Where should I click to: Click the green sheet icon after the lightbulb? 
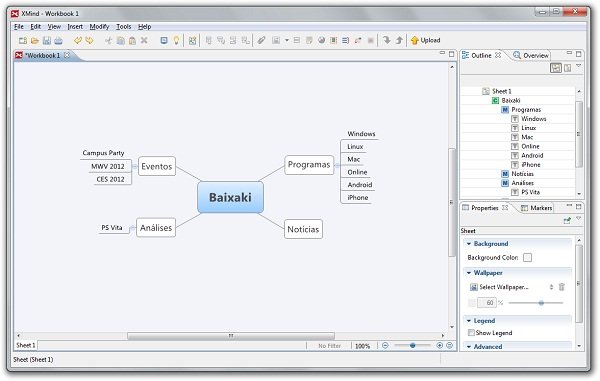[x=192, y=40]
